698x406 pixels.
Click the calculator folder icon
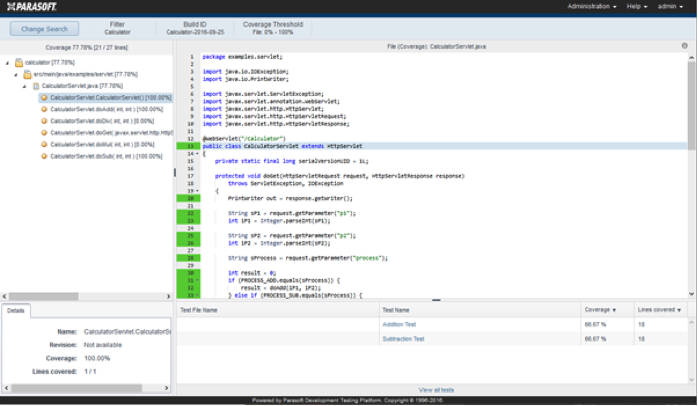pyautogui.click(x=19, y=63)
